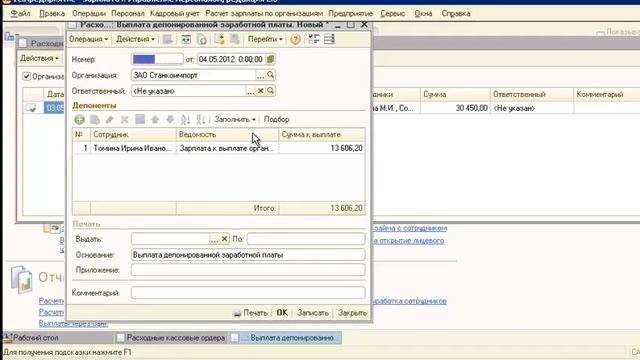Delete the current row with the X icon
Viewport: 640px width, 360px height.
(x=124, y=120)
